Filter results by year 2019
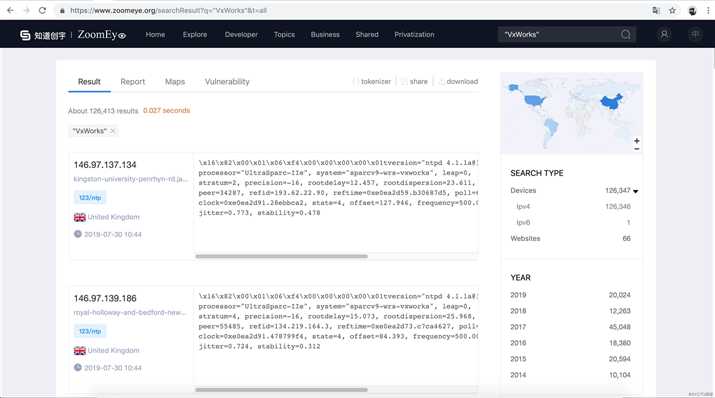The width and height of the screenshot is (715, 398). coord(518,295)
